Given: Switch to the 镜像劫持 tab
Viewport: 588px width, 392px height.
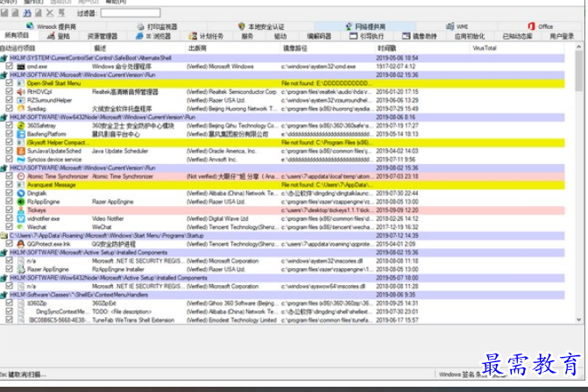Looking at the screenshot, I should [x=419, y=36].
